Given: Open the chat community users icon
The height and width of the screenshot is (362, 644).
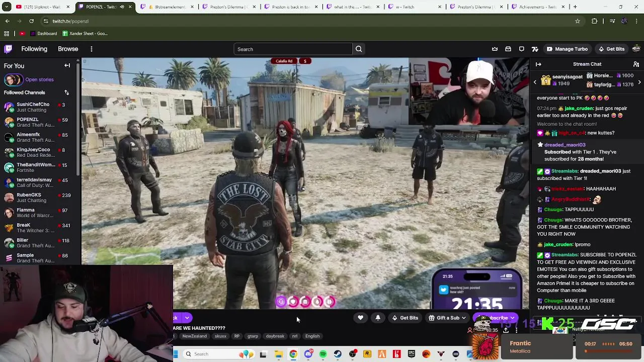Looking at the screenshot, I should point(636,64).
